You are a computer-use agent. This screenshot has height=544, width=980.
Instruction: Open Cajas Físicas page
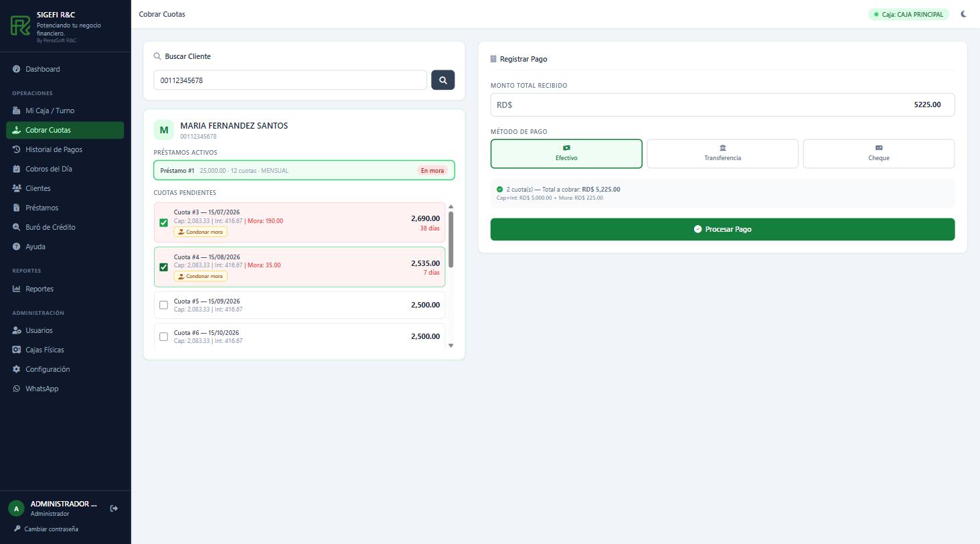tap(65, 350)
